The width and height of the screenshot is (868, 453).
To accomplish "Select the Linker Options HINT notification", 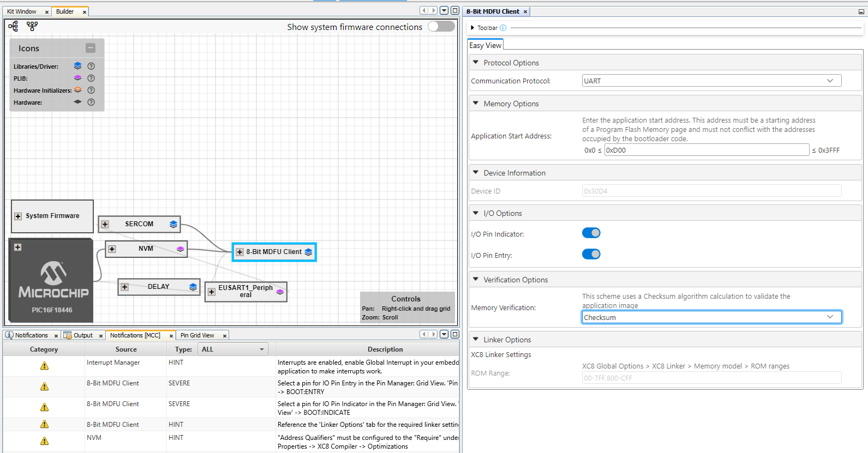I will tap(231, 425).
